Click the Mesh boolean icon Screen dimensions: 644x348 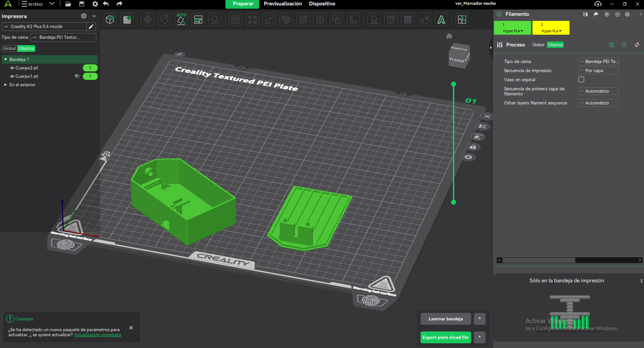pos(337,20)
